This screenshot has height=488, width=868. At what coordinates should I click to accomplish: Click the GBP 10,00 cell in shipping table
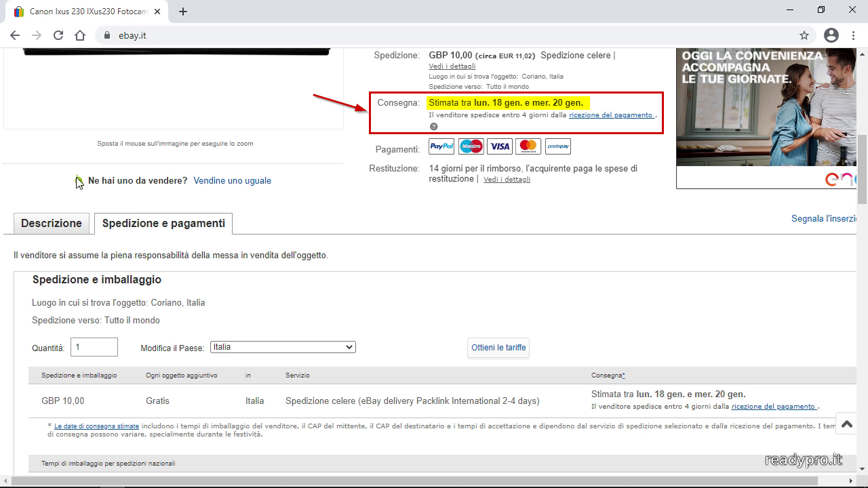click(x=63, y=401)
